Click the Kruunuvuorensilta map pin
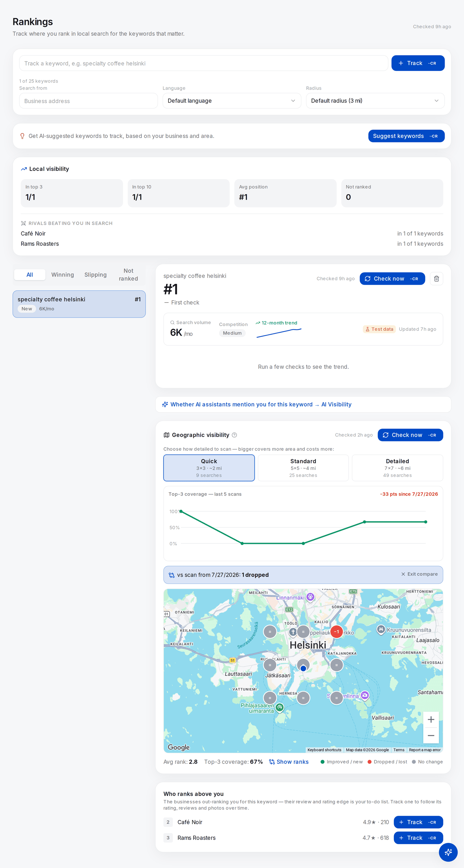This screenshot has width=464, height=868. click(x=381, y=630)
